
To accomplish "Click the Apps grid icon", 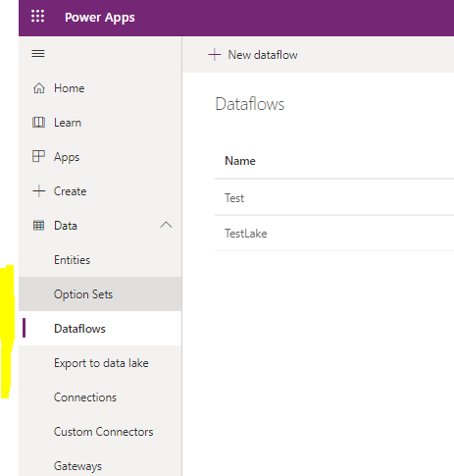I will pyautogui.click(x=38, y=156).
